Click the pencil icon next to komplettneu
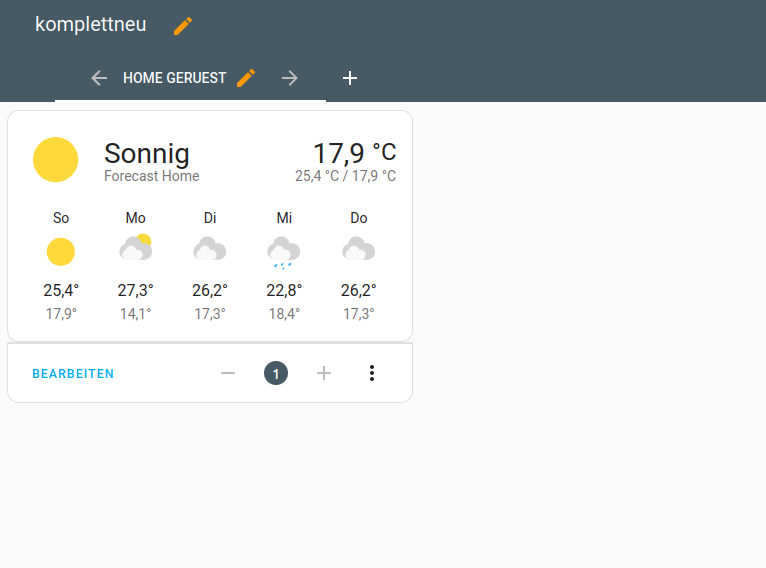This screenshot has width=766, height=568. point(182,26)
